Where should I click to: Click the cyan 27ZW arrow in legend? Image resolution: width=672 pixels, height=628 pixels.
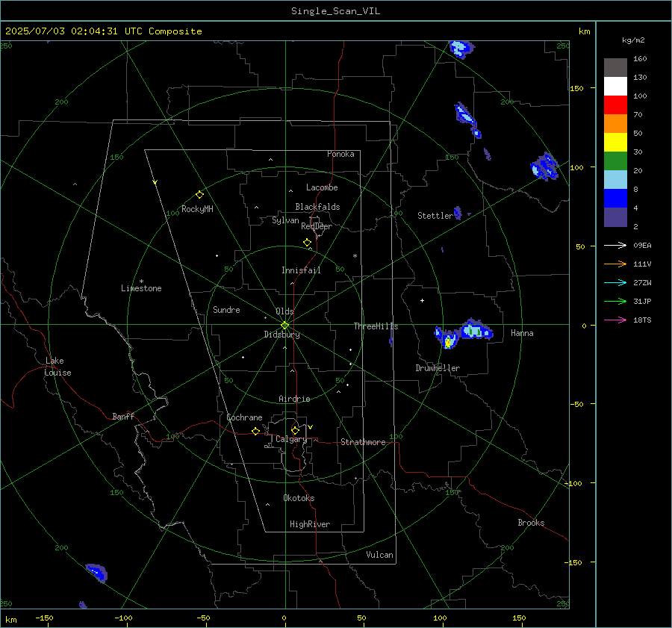pyautogui.click(x=615, y=282)
